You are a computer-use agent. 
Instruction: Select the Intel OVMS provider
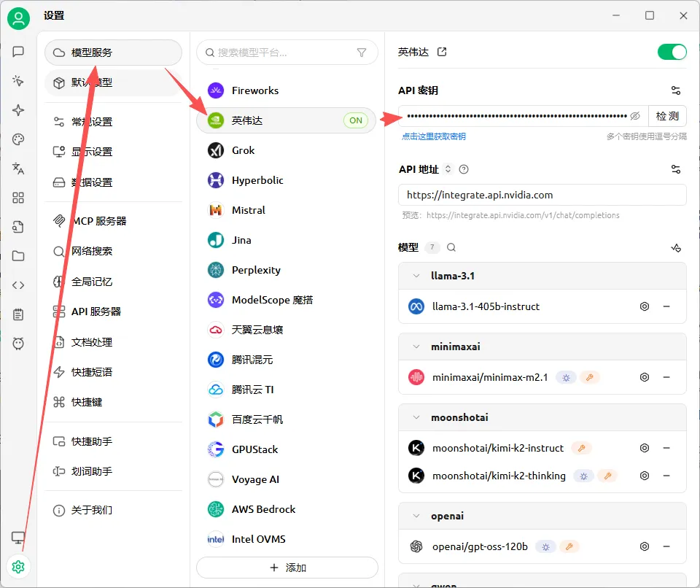click(286, 539)
